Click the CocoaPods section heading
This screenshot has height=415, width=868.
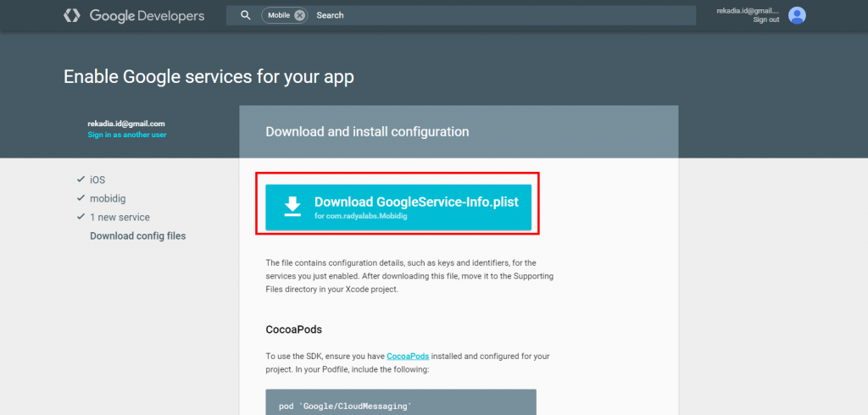pyautogui.click(x=294, y=329)
